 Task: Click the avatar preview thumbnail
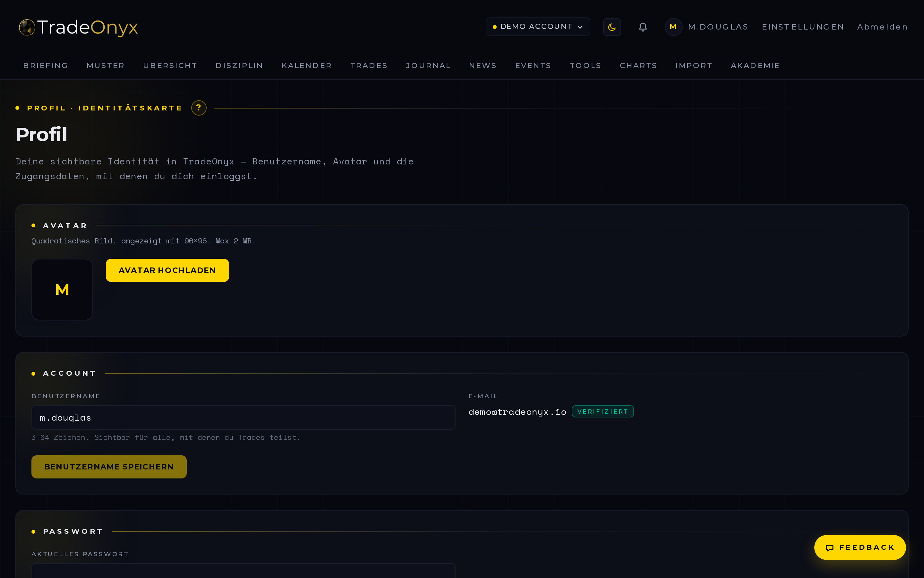tap(62, 289)
